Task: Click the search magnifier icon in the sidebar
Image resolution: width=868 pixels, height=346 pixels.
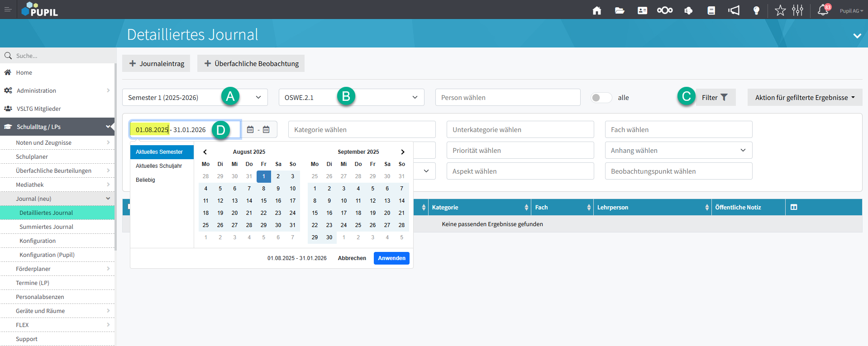Action: (8, 56)
